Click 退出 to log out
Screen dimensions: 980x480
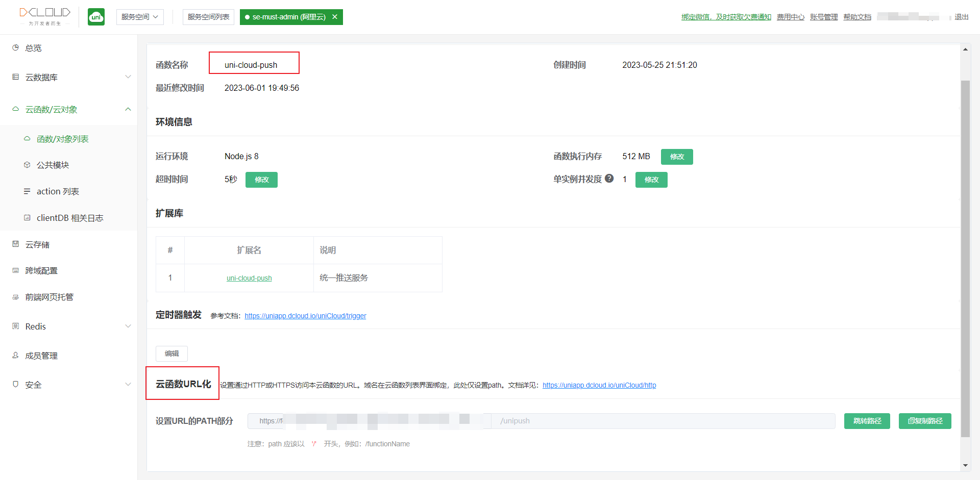coord(962,17)
